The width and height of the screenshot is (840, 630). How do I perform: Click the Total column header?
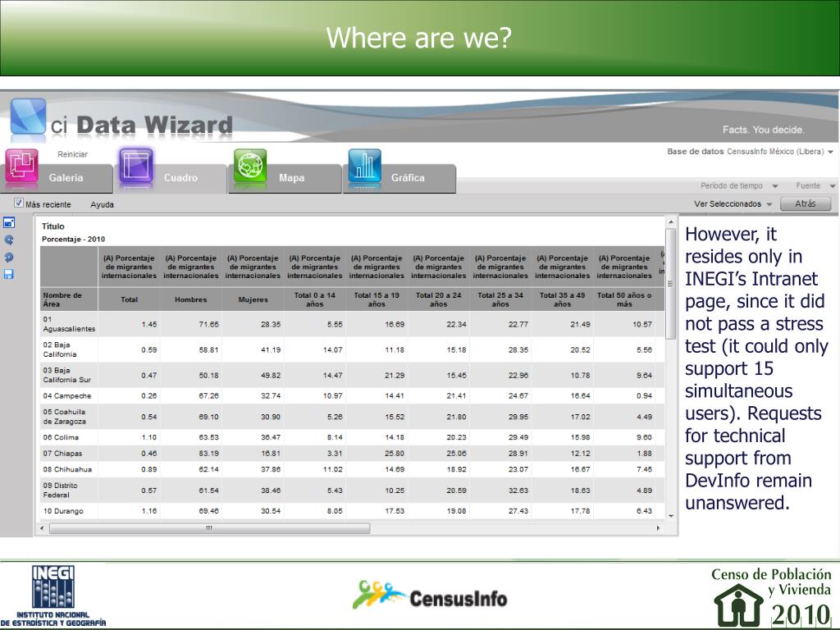pos(129,299)
